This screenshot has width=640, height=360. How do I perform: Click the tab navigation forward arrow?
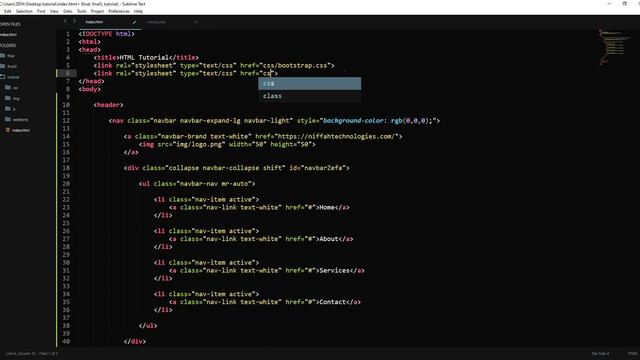pos(74,21)
